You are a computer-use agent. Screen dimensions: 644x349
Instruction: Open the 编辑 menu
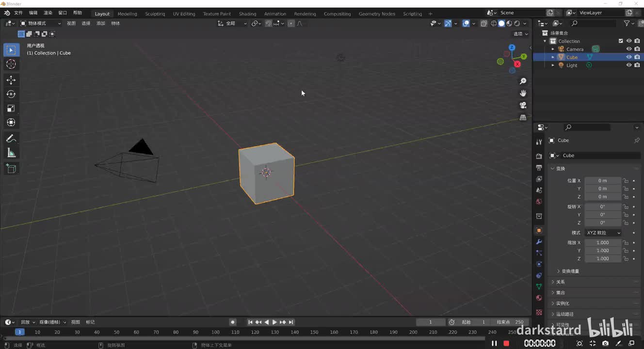point(33,13)
